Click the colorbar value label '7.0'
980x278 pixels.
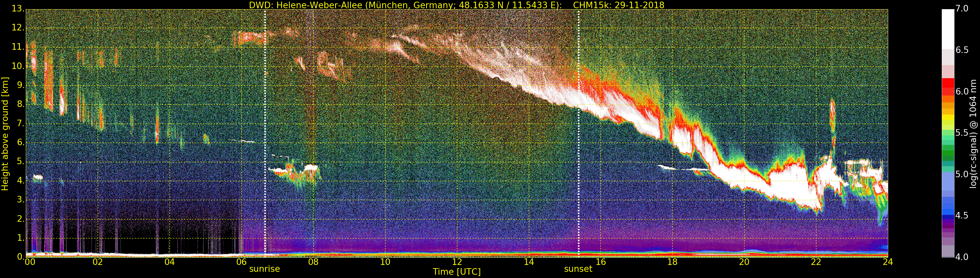coord(962,9)
